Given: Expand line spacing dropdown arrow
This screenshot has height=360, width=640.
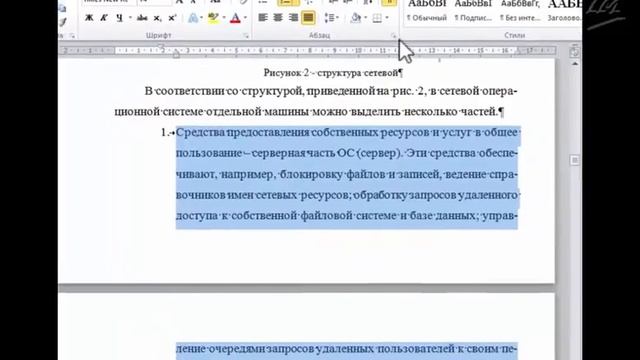Looking at the screenshot, I should coord(338,18).
